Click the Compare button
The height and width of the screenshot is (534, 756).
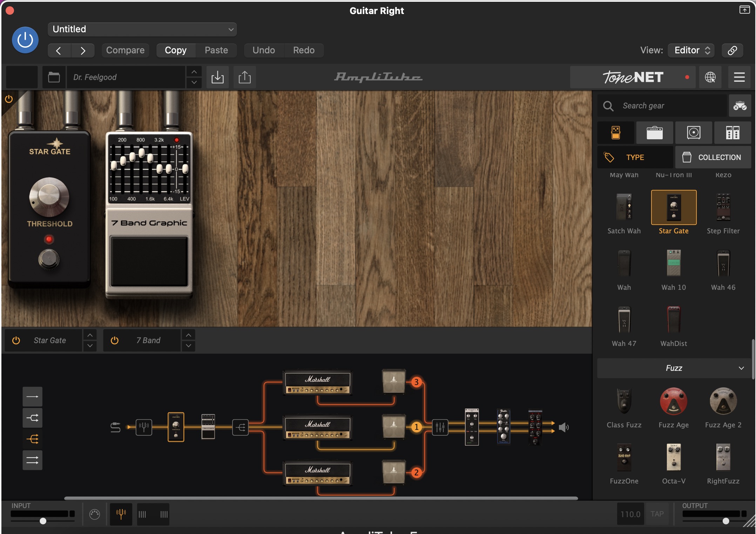pos(125,51)
